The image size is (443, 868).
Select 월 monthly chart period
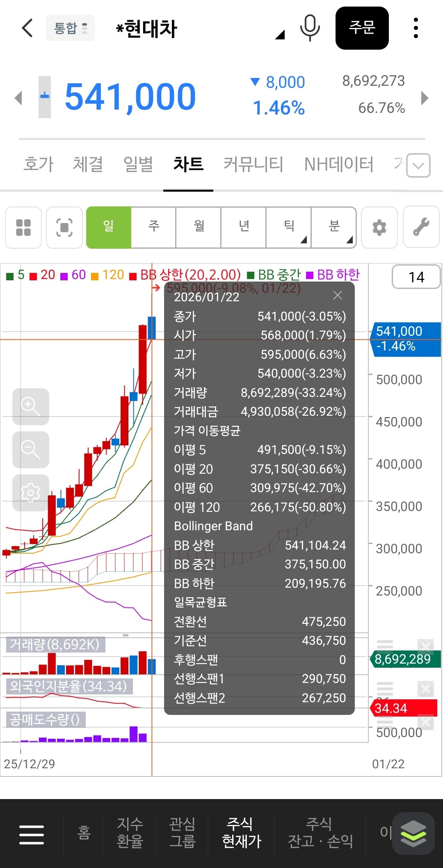point(199,227)
